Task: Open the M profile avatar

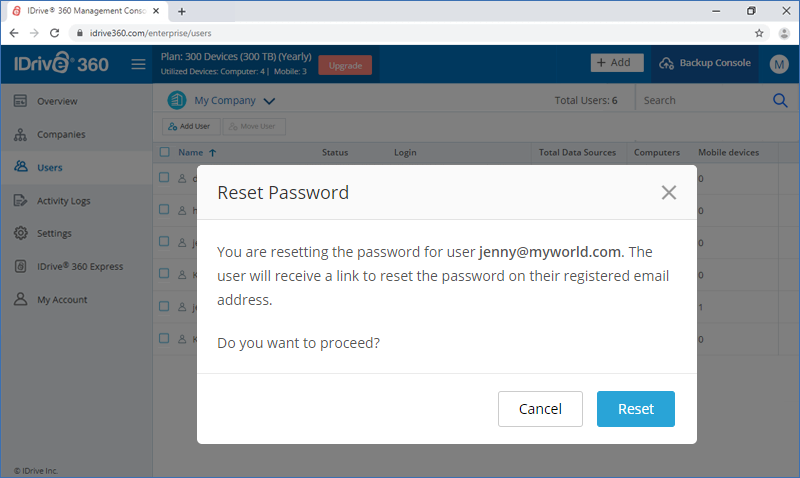Action: tap(779, 64)
